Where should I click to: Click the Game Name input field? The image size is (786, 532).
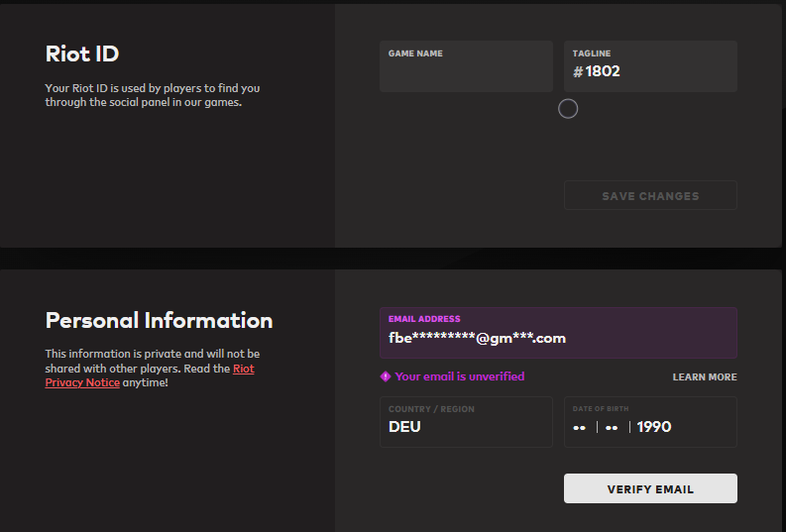[466, 66]
